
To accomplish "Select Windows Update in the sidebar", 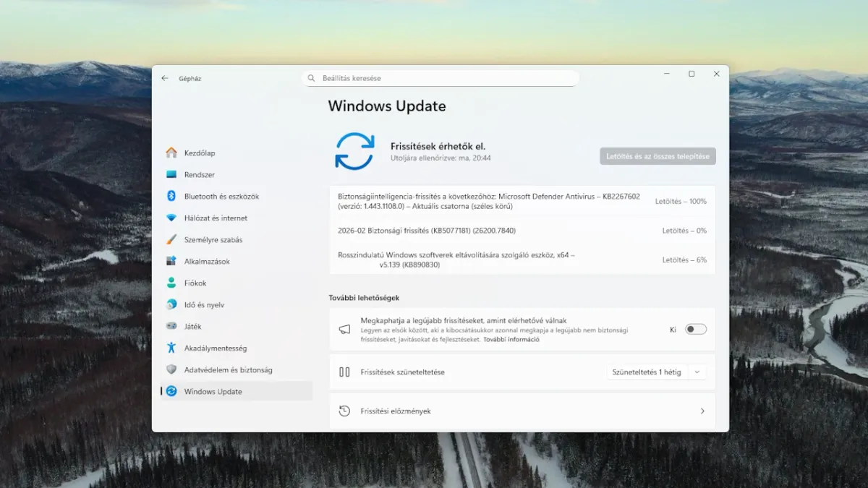I will point(213,391).
